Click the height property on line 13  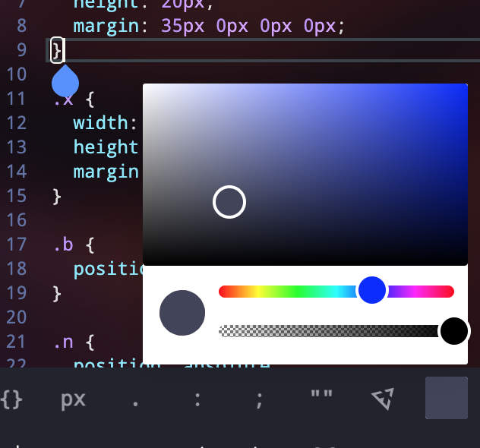pos(106,147)
